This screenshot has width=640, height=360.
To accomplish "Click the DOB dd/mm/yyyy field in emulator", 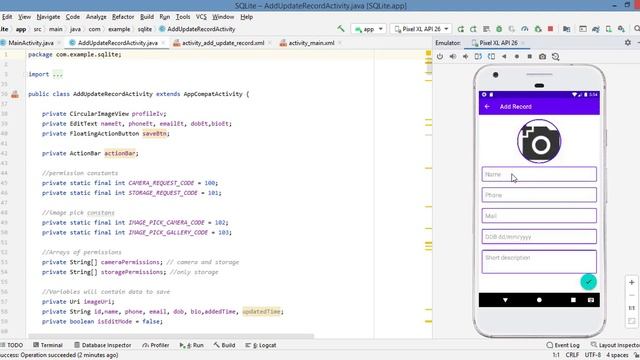I will pyautogui.click(x=539, y=237).
